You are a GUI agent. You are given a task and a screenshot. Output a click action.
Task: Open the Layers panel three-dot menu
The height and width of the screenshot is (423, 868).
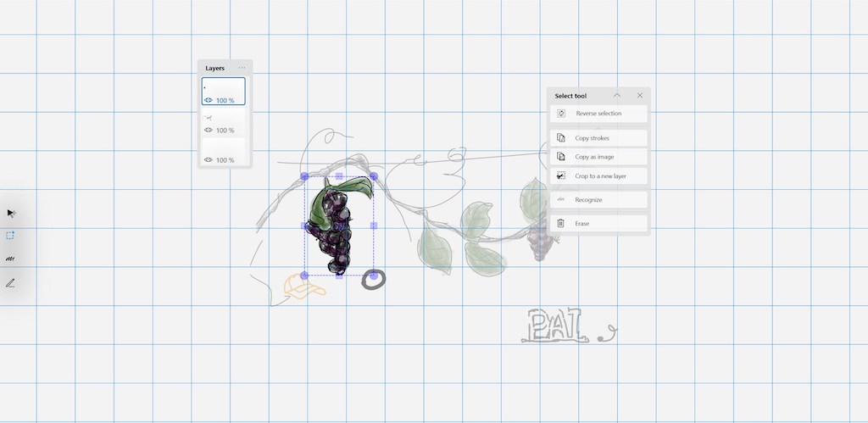(242, 68)
